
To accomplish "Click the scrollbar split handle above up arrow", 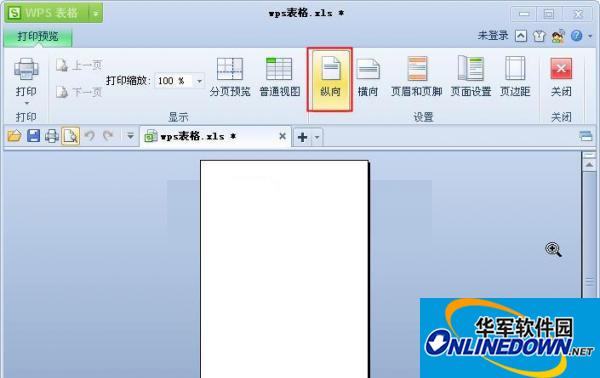I will [x=589, y=155].
